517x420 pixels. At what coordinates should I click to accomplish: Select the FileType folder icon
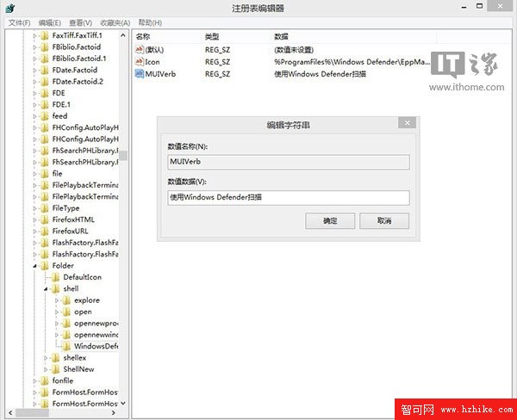tap(44, 208)
